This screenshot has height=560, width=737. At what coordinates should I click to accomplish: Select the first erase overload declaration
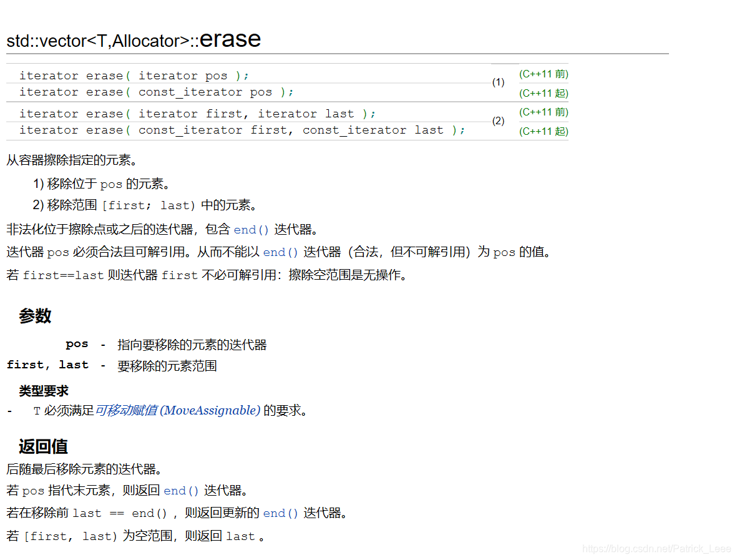pyautogui.click(x=134, y=75)
